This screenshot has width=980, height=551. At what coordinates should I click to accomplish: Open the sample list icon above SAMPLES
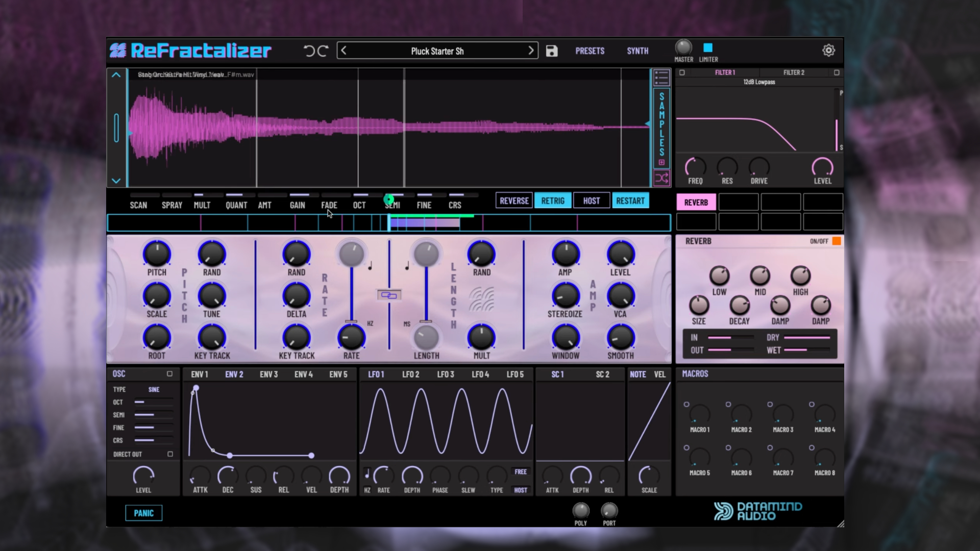tap(661, 77)
